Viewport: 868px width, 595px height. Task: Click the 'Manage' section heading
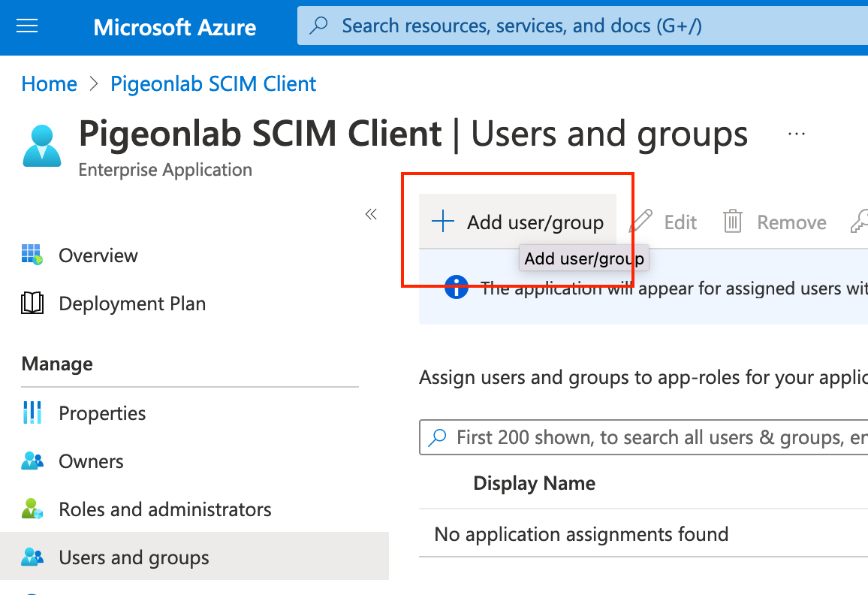57,364
